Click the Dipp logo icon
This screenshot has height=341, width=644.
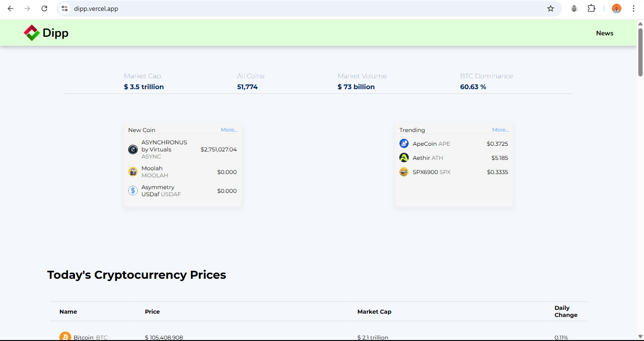(x=32, y=33)
